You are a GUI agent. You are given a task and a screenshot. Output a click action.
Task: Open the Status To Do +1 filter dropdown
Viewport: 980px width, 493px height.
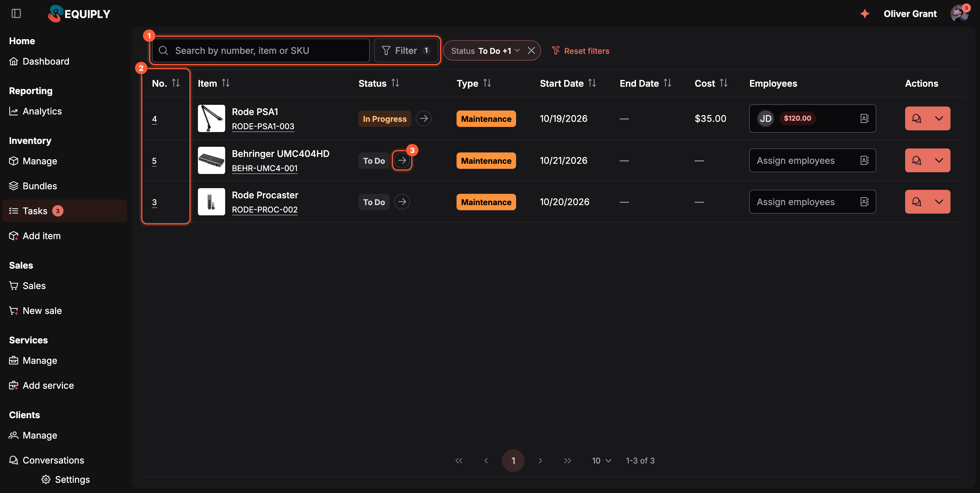coord(485,50)
